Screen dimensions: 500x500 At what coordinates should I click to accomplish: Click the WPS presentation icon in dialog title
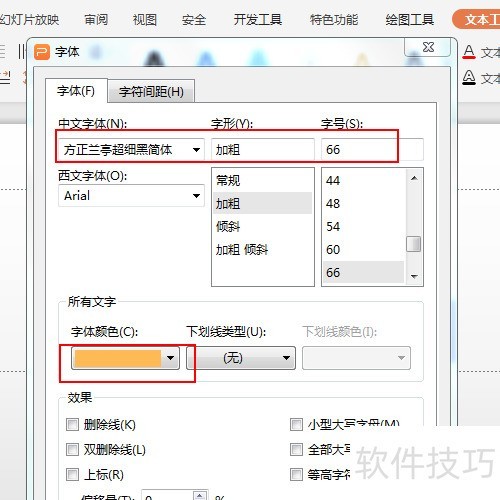pos(42,52)
